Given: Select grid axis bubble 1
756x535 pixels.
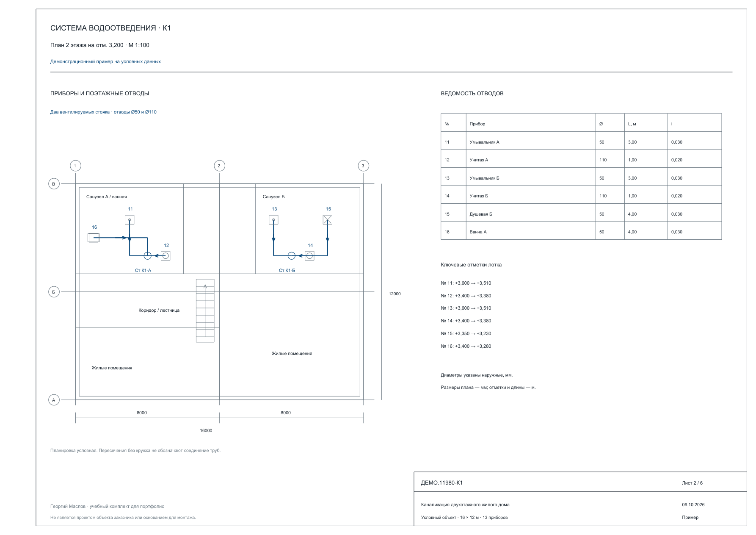Looking at the screenshot, I should 75,166.
